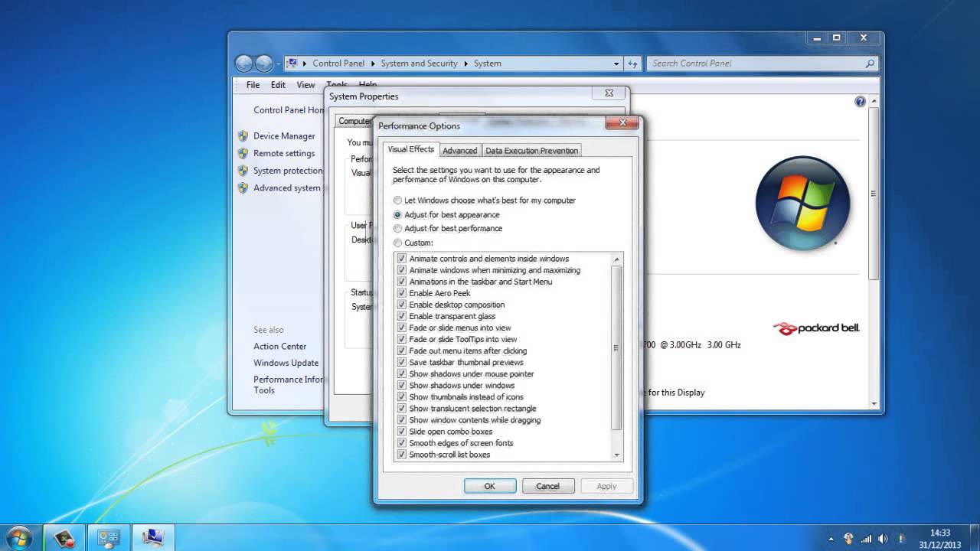Click the effects list scroll-up arrow
The width and height of the screenshot is (980, 551).
[617, 259]
